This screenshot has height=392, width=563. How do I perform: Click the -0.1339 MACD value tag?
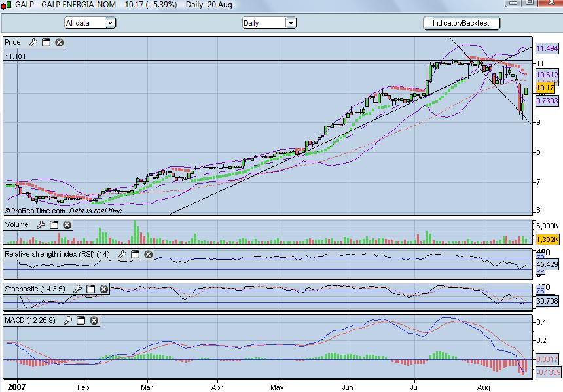click(x=548, y=372)
